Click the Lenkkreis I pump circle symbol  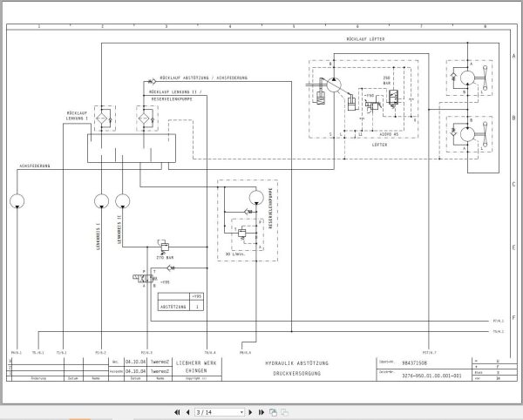(101, 201)
